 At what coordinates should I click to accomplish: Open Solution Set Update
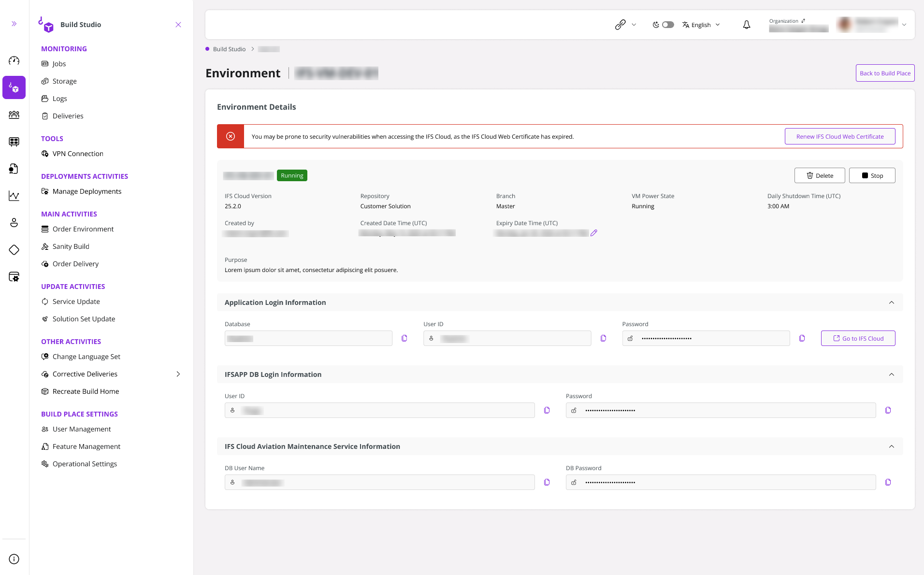click(84, 319)
